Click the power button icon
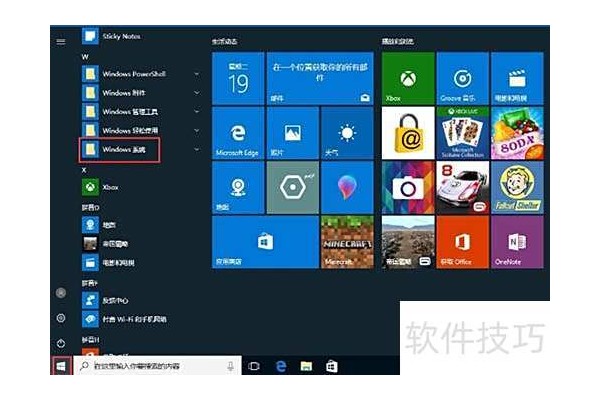This screenshot has width=600, height=400. click(61, 343)
